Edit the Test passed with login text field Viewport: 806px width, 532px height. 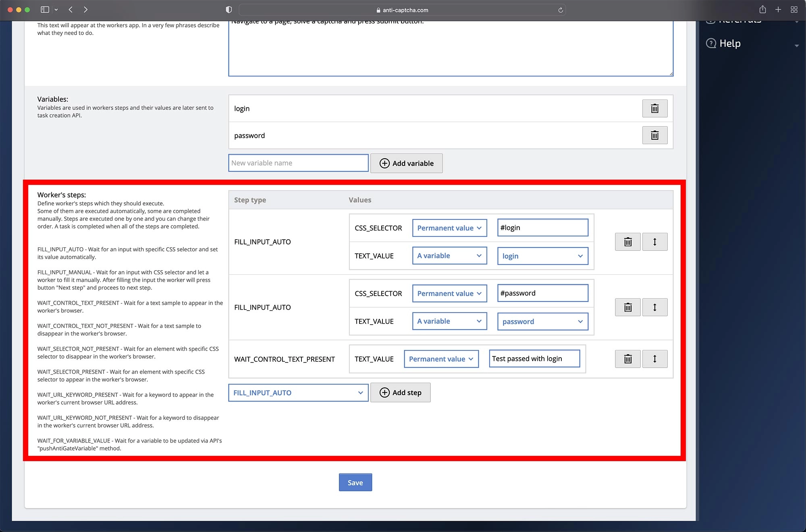[x=534, y=358]
